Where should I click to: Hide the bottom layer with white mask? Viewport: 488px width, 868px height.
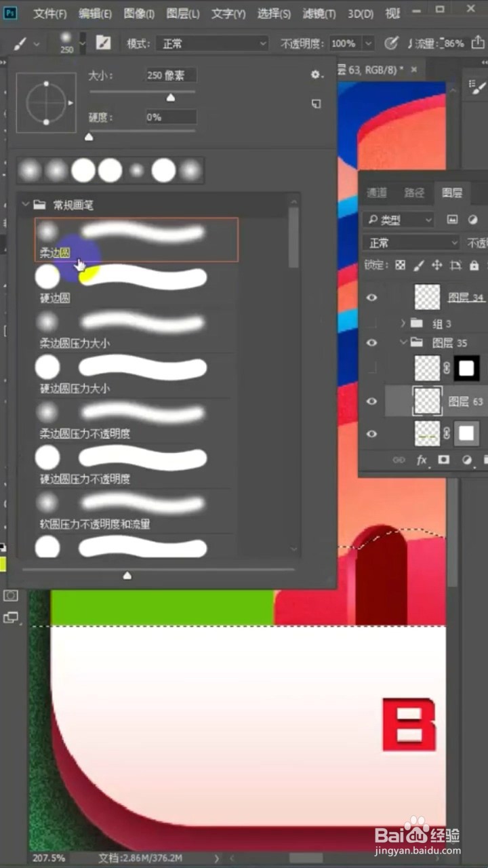coord(371,434)
